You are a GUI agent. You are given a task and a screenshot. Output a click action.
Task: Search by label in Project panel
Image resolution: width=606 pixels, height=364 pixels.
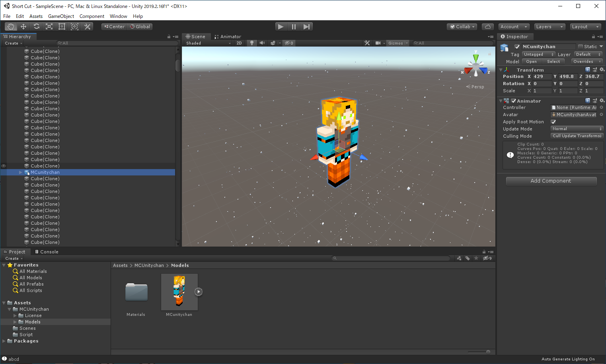click(x=468, y=258)
